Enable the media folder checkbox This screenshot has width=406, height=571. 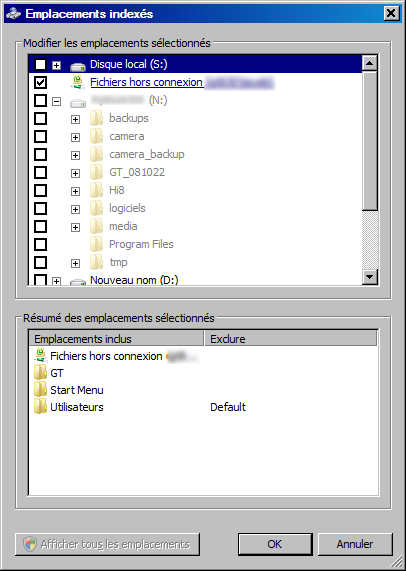click(x=40, y=226)
